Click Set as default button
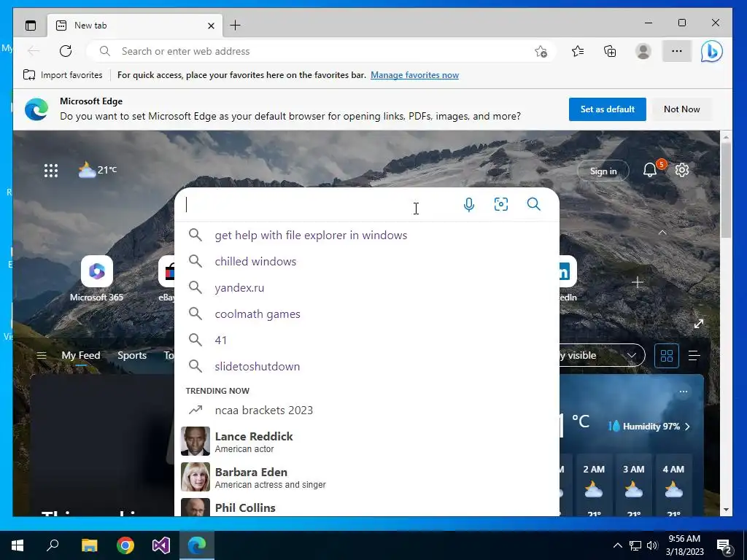 point(608,109)
